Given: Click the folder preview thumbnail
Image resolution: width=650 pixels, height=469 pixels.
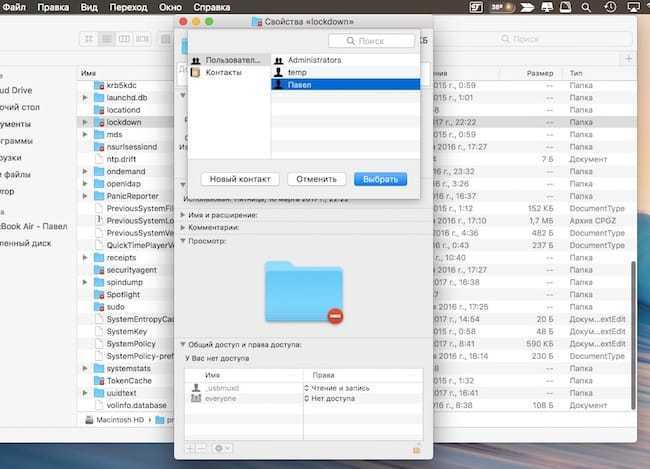Looking at the screenshot, I should coord(304,292).
